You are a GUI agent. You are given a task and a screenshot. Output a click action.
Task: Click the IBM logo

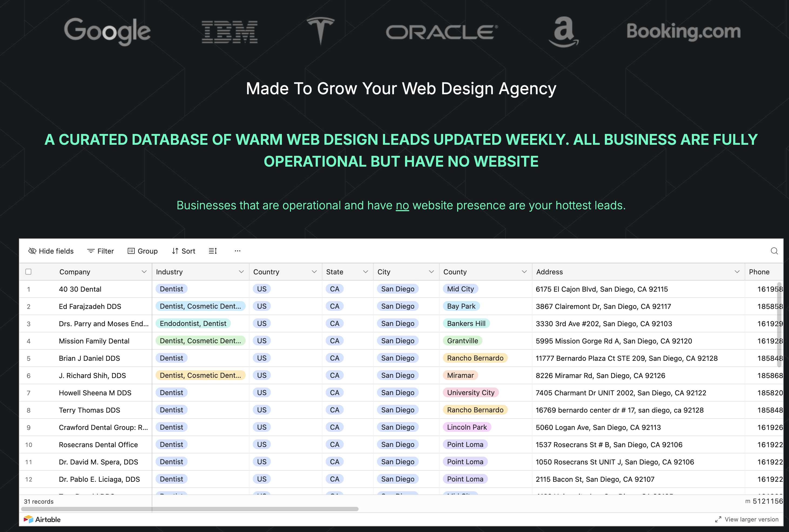click(x=230, y=32)
